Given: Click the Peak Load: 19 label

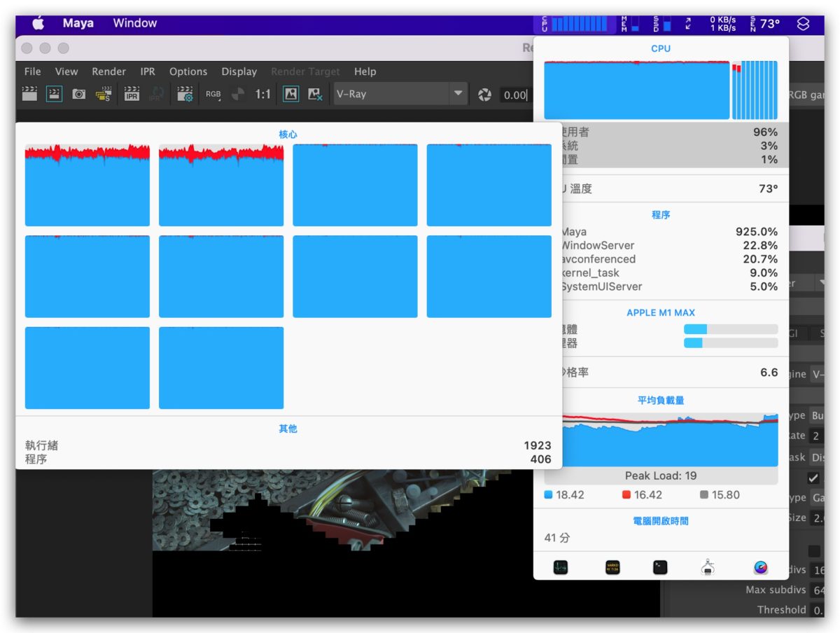Looking at the screenshot, I should point(661,475).
